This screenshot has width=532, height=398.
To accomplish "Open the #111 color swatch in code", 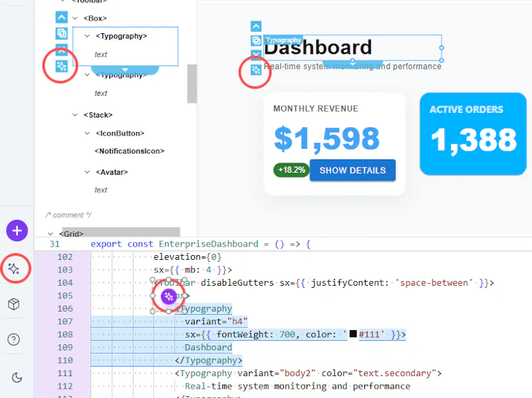I will (353, 334).
